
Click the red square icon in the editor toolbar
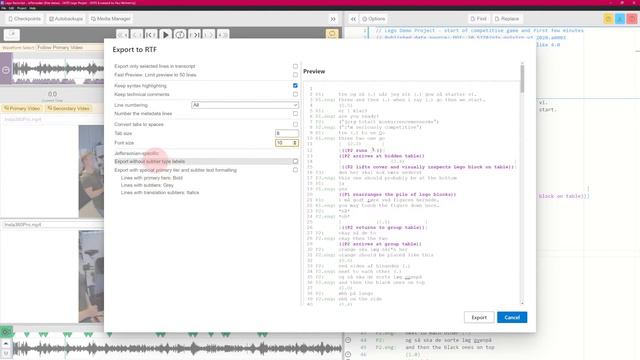(x=632, y=19)
